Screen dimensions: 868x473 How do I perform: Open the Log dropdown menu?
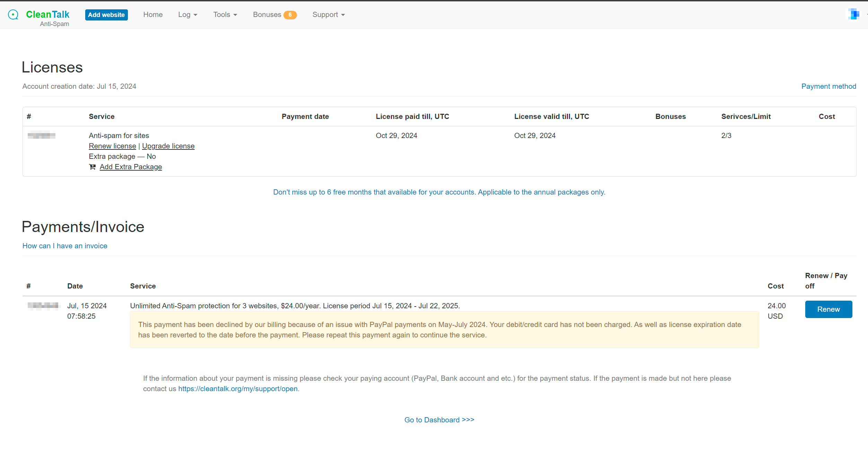tap(187, 15)
